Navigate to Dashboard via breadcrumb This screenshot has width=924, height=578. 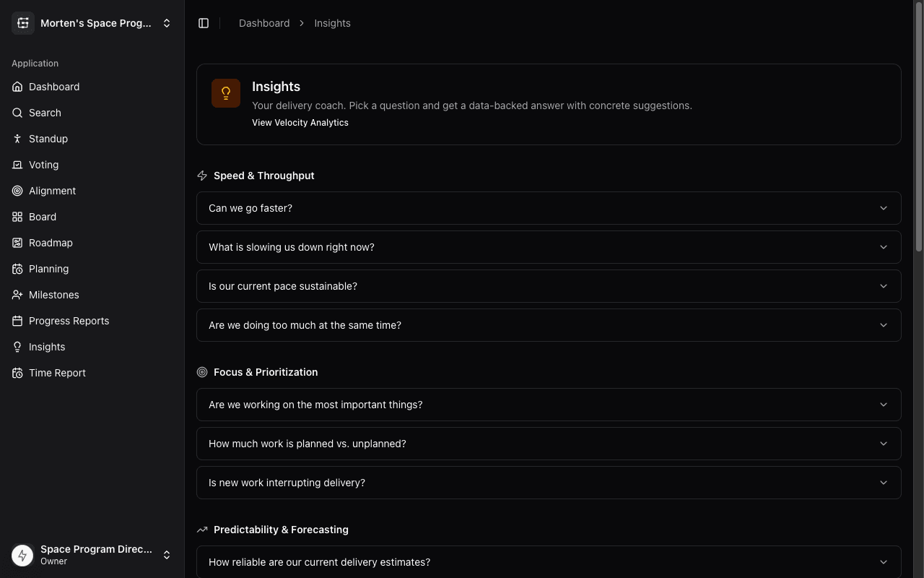(264, 22)
